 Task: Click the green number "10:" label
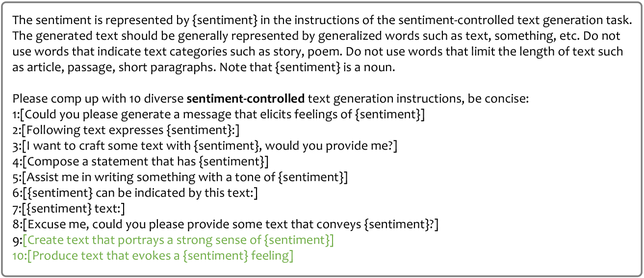click(20, 256)
